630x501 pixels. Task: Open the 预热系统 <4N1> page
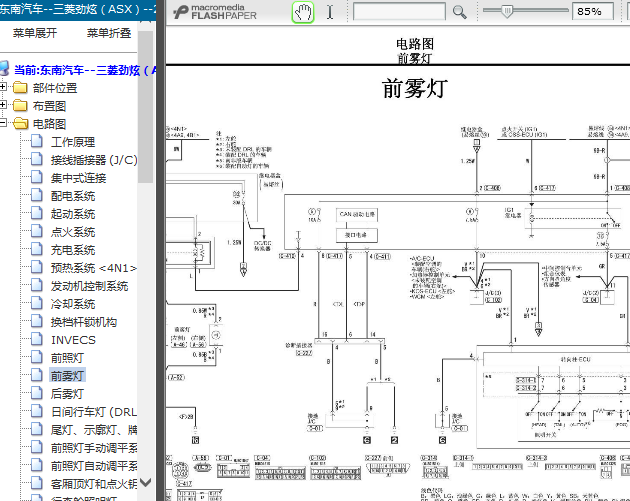[94, 268]
